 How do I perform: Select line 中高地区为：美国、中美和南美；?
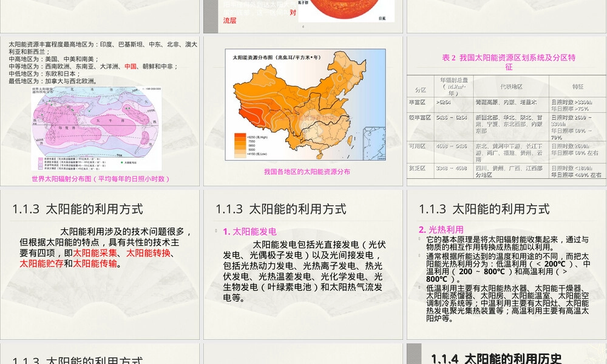[x=54, y=59]
